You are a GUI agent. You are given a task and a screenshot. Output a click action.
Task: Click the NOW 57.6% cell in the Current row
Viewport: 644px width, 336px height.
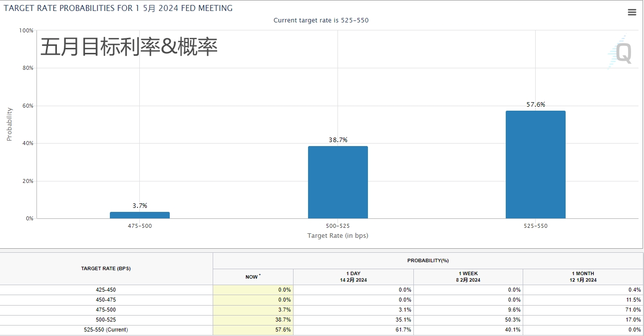(x=253, y=330)
